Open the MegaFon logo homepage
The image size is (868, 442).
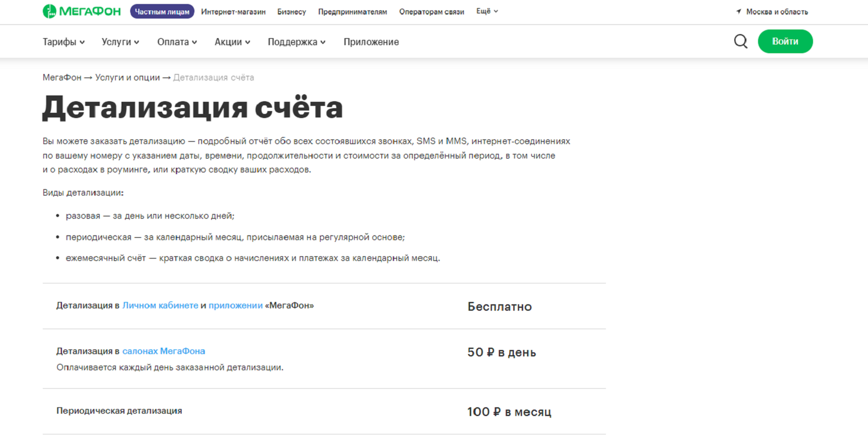pyautogui.click(x=82, y=11)
